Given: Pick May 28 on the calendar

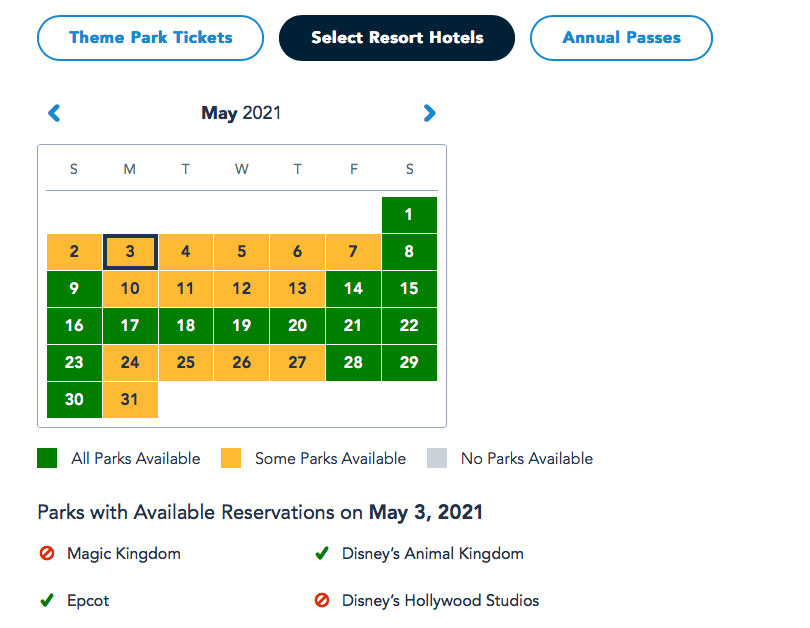Looking at the screenshot, I should click(x=353, y=363).
